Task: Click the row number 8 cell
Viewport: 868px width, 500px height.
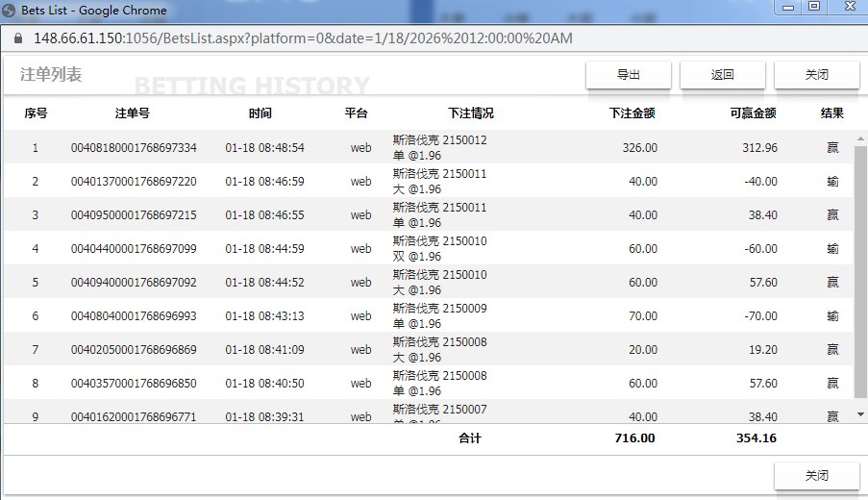Action: (x=36, y=384)
